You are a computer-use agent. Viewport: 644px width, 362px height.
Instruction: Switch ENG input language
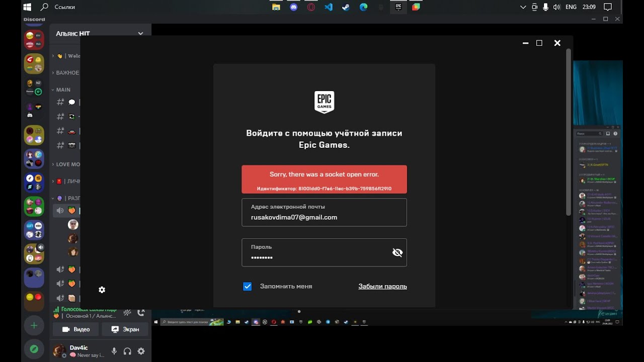[571, 7]
